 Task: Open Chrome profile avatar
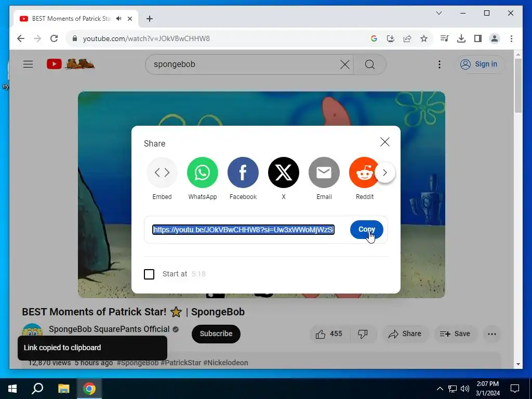pos(495,38)
